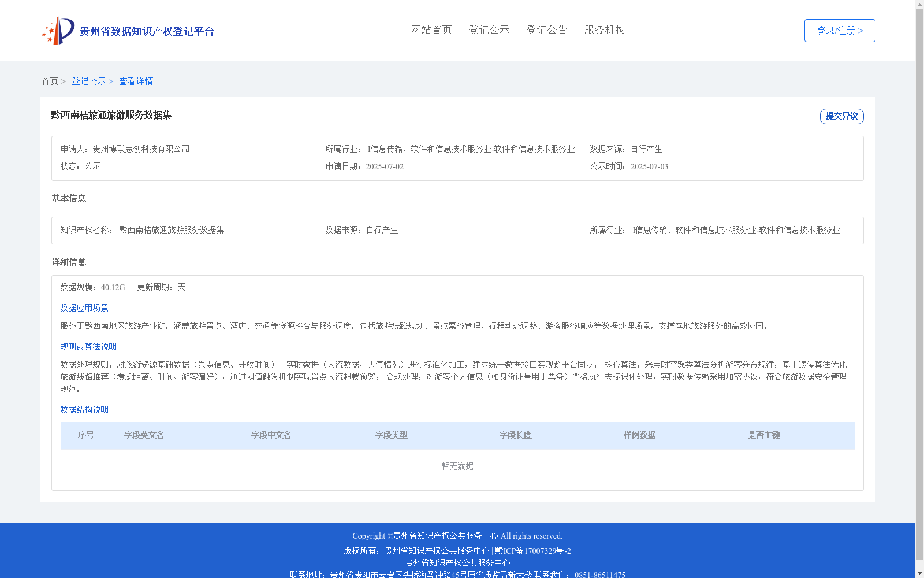Viewport: 924px width, 578px height.
Task: Open the 网站首页 menu item
Action: pos(431,29)
